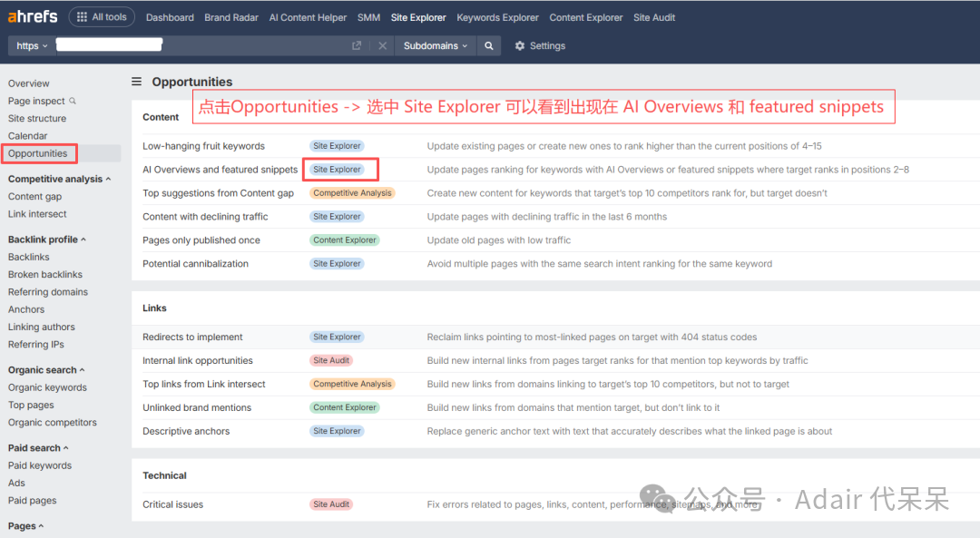The height and width of the screenshot is (538, 980).
Task: Open Internal link opportunities
Action: pyautogui.click(x=198, y=360)
